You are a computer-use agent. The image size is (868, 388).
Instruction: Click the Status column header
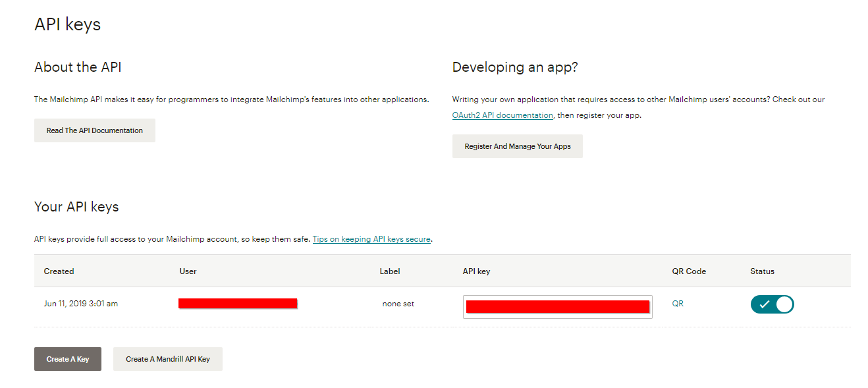762,271
